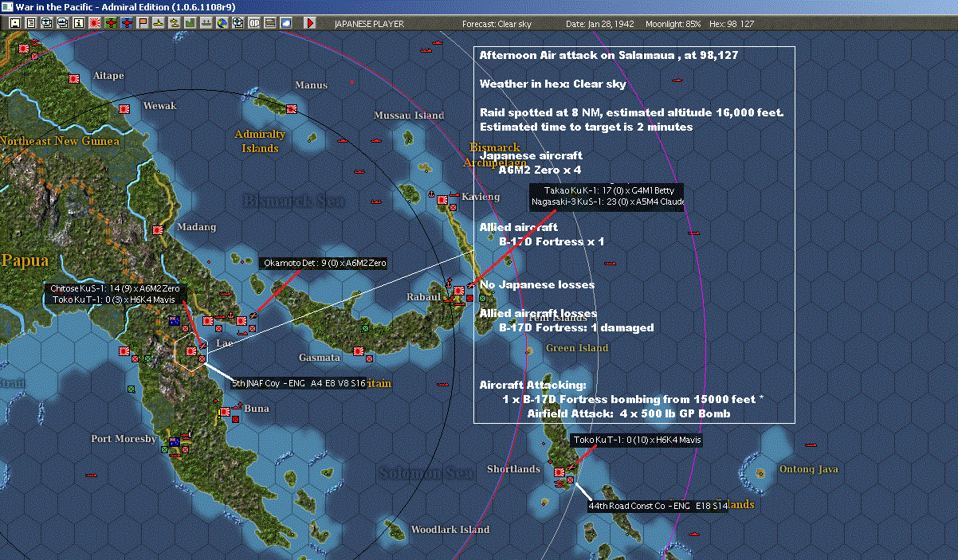Click the blue Earth globe toolbar icon

click(x=221, y=23)
